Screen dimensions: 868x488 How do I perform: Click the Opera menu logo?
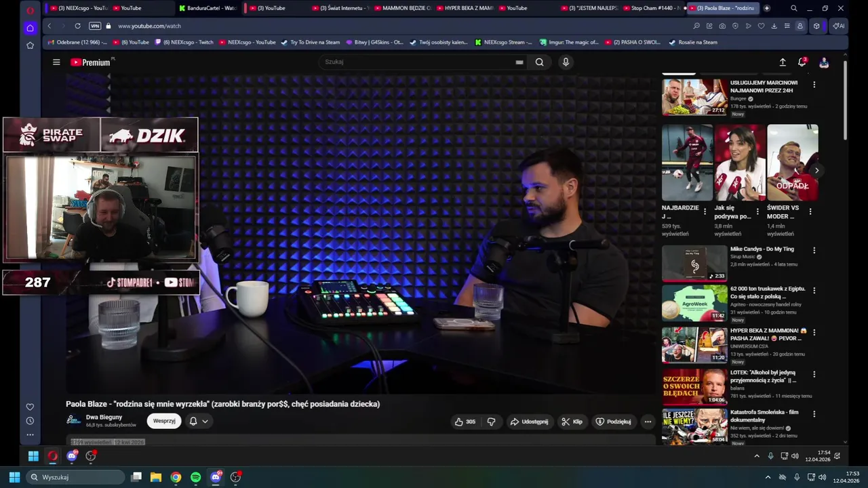(x=30, y=9)
